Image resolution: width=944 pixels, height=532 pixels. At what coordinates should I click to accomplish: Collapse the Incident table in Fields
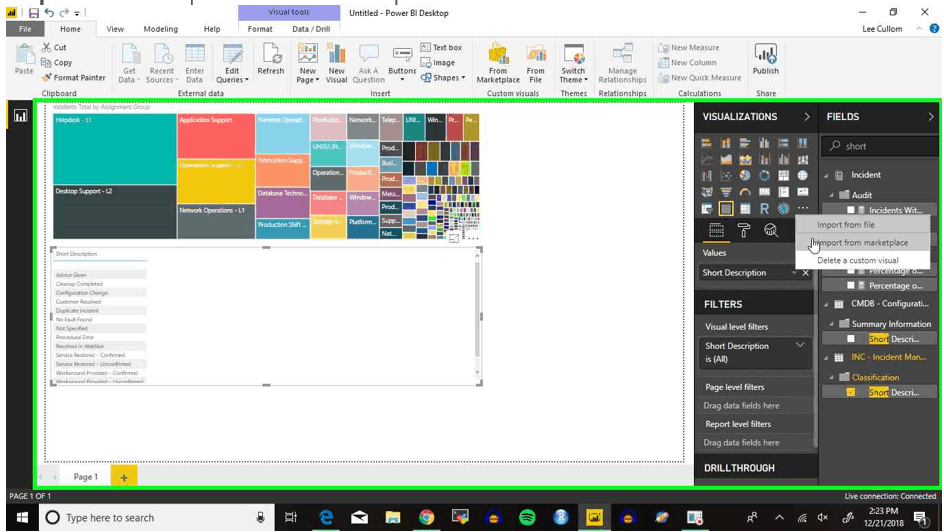[x=826, y=175]
